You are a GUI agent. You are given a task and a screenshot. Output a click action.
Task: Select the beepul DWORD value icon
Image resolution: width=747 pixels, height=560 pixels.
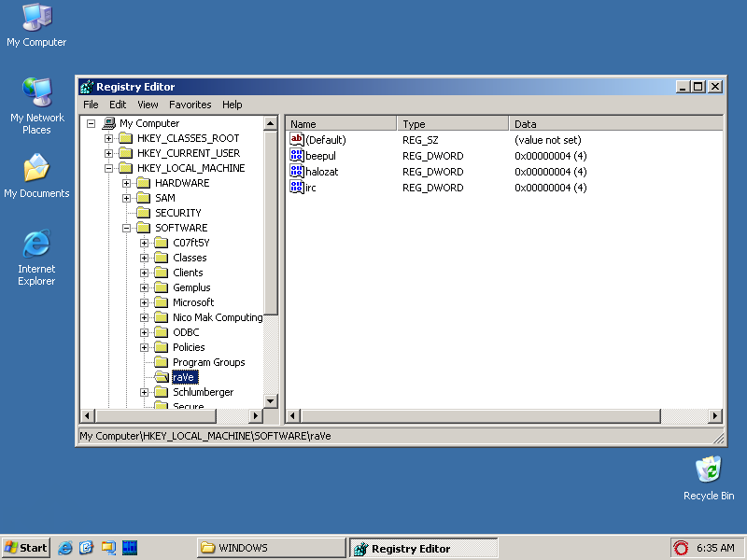(296, 155)
